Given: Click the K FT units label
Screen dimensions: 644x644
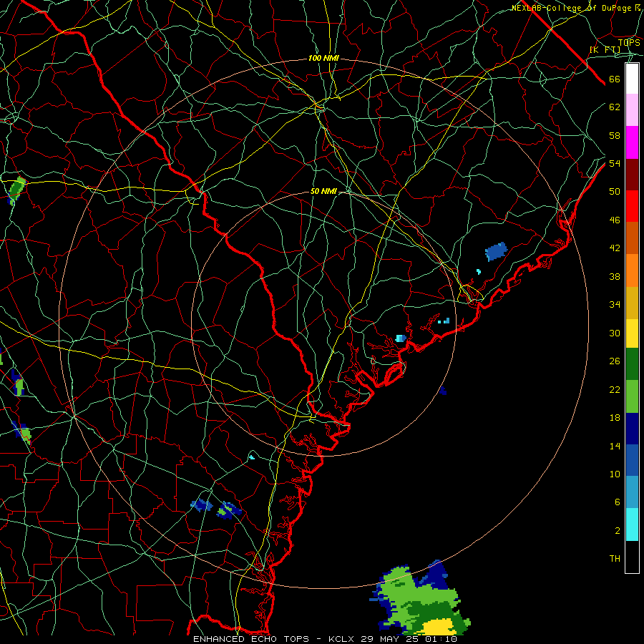Looking at the screenshot, I should 605,50.
